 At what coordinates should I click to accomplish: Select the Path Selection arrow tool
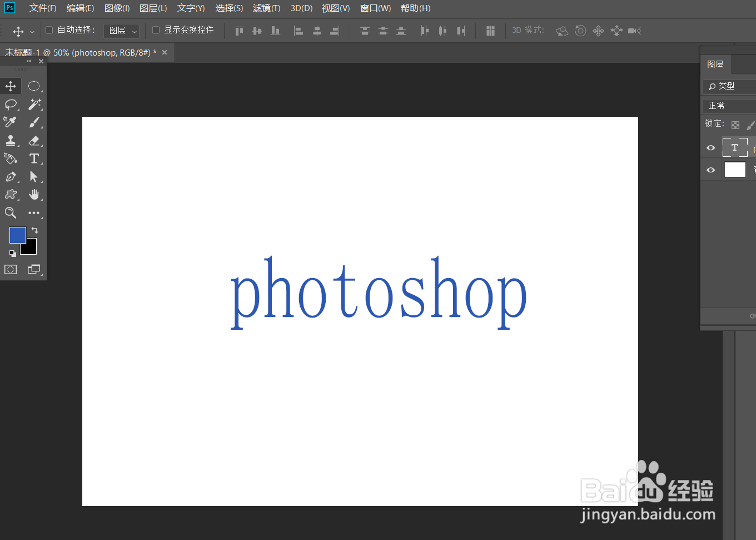click(34, 177)
